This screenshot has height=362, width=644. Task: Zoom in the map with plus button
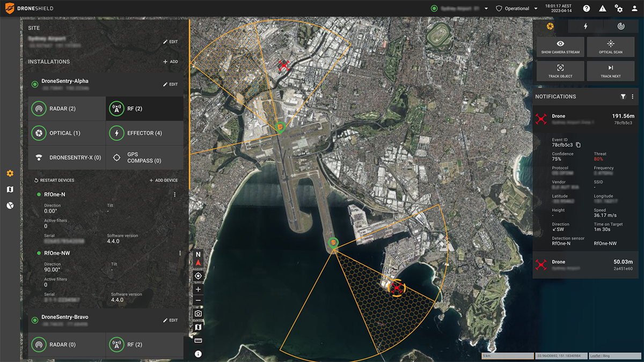pos(198,289)
